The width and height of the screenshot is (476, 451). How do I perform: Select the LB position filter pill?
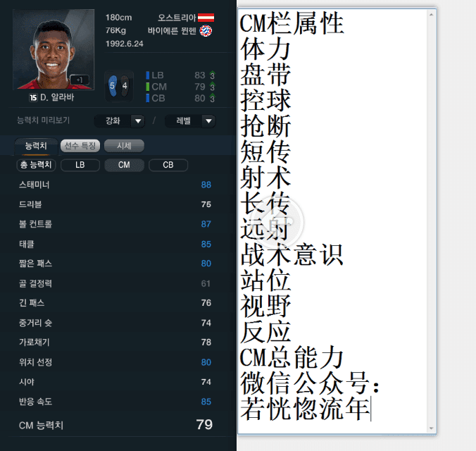(80, 165)
